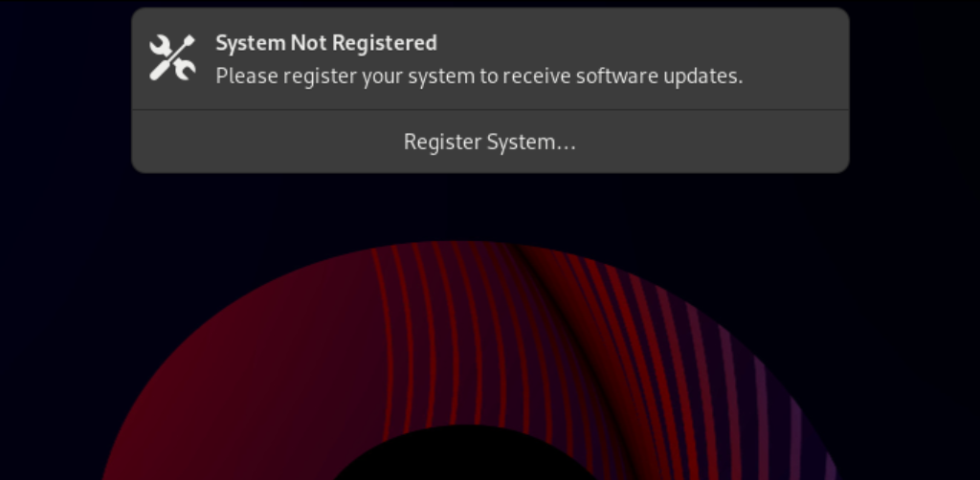Screen dimensions: 980x480
Task: Select the "System Not Registered" notification title
Action: coord(326,43)
